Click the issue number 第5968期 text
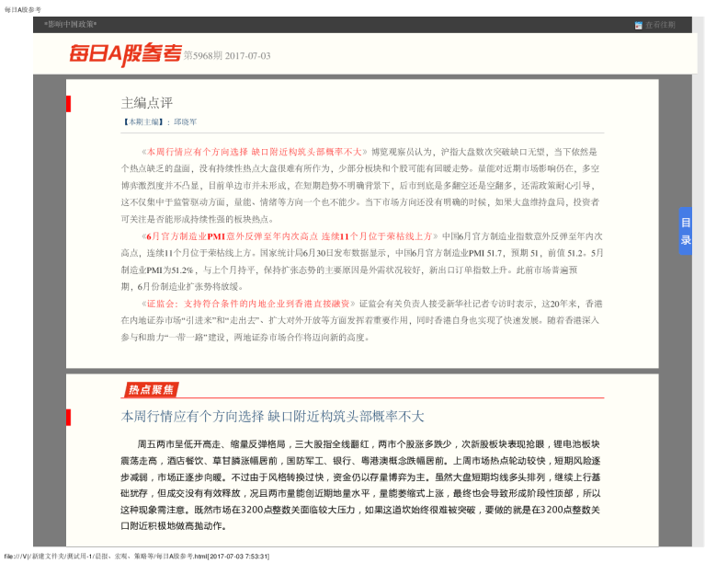This screenshot has height=563, width=728. tap(202, 55)
